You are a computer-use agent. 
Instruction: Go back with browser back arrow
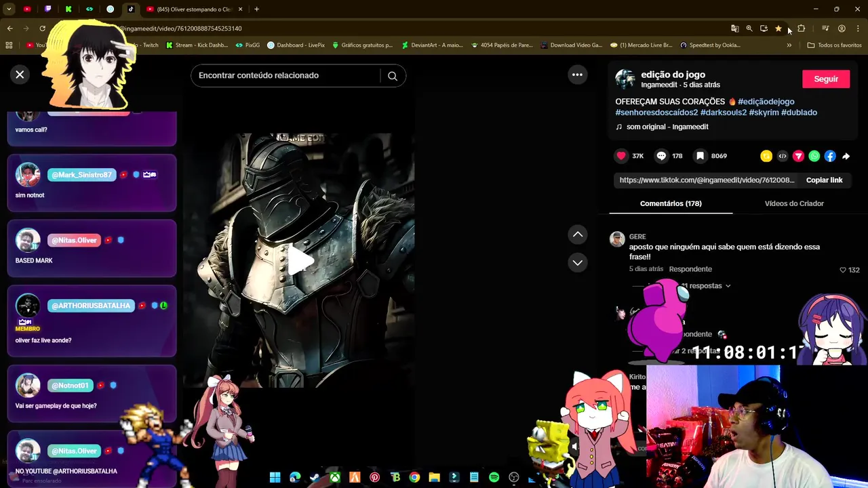click(9, 28)
